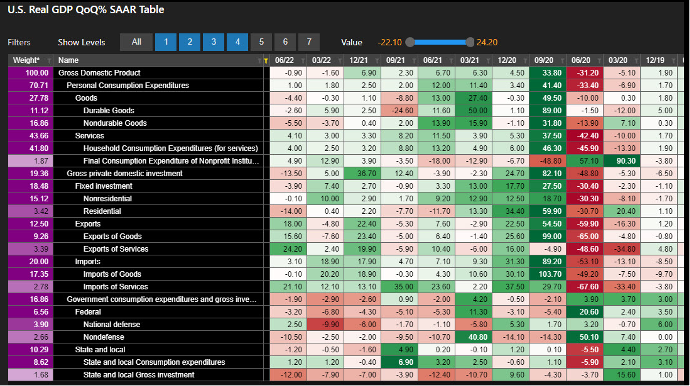This screenshot has width=690, height=386.
Task: Click the 3.42 weight cell for Residential
Action: [30, 211]
